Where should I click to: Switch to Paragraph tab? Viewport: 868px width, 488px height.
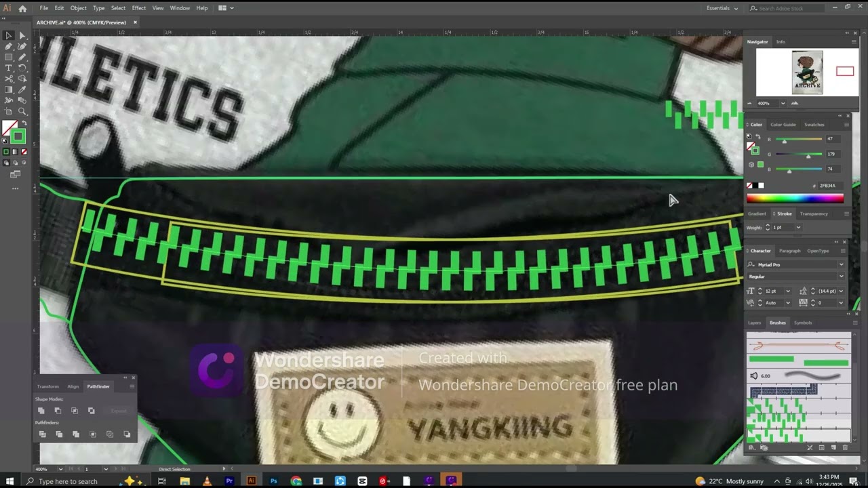tap(789, 251)
